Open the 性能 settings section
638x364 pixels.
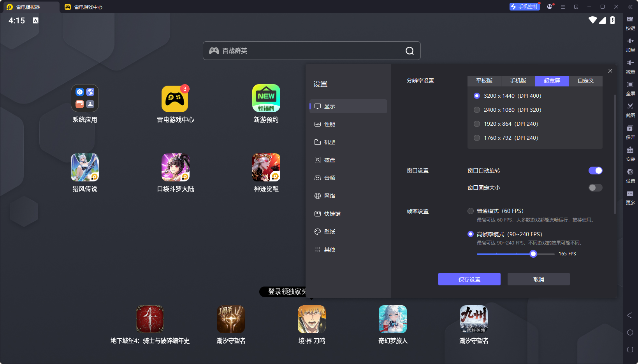348,124
